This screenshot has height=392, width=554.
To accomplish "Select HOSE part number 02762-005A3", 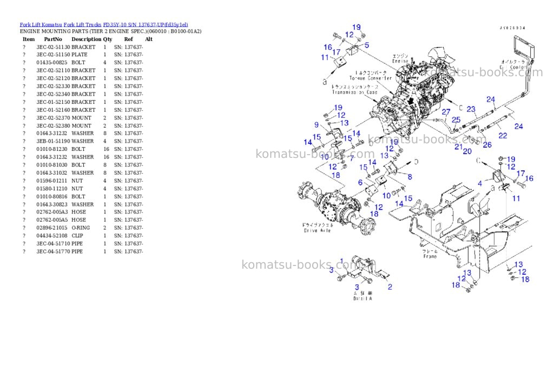I will tap(52, 212).
